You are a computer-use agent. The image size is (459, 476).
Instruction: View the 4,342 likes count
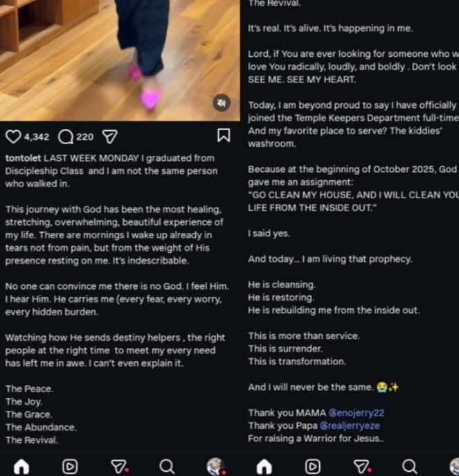(x=37, y=137)
